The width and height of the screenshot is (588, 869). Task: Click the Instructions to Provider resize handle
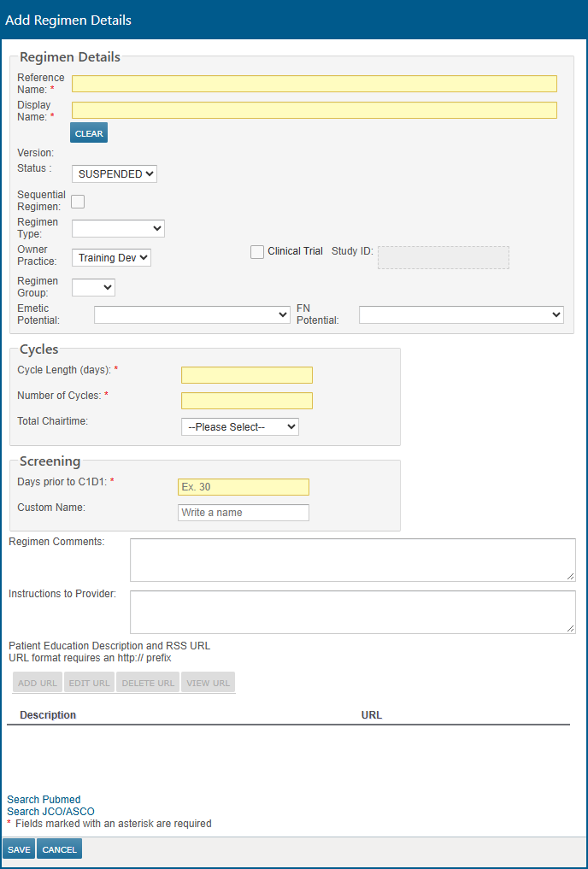tap(571, 629)
